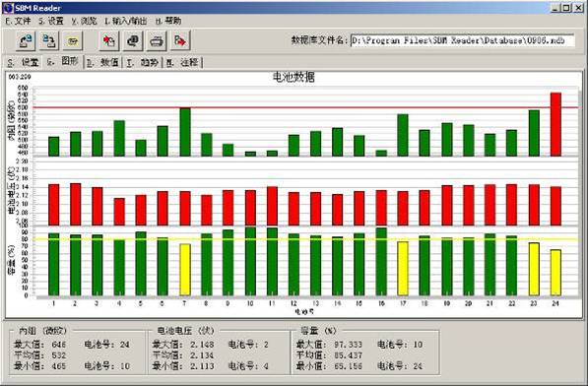Open the 设置 (Settings) menu
588x386 pixels.
click(x=50, y=21)
